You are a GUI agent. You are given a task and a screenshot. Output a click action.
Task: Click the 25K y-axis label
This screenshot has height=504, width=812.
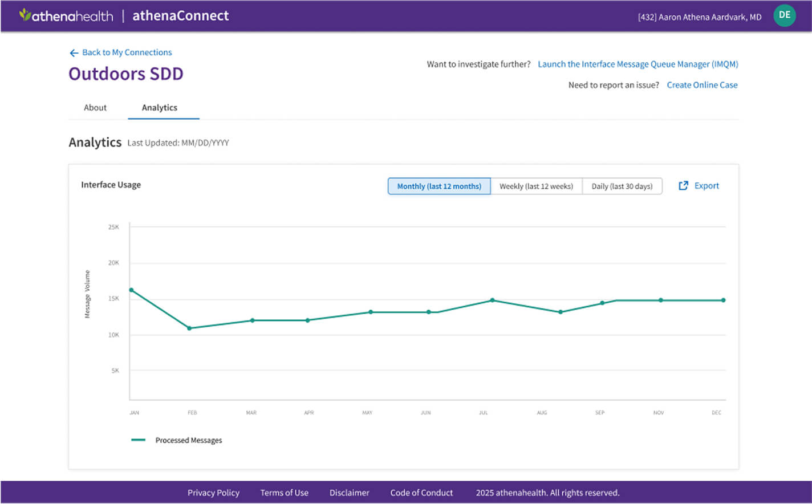click(x=114, y=227)
